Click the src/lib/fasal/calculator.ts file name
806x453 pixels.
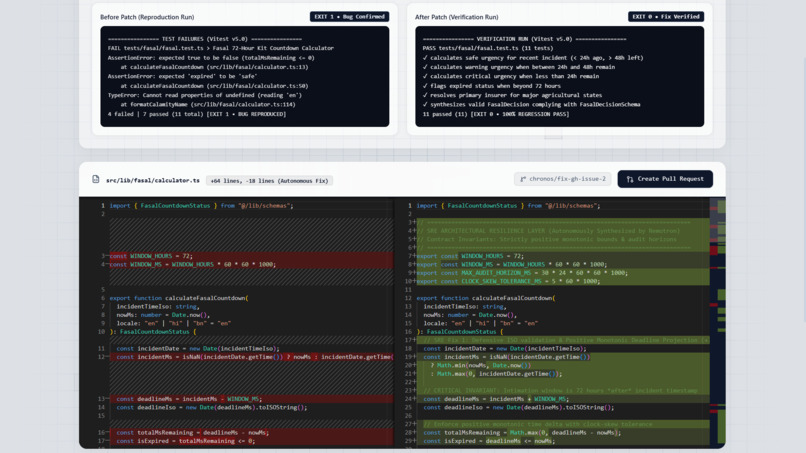153,180
